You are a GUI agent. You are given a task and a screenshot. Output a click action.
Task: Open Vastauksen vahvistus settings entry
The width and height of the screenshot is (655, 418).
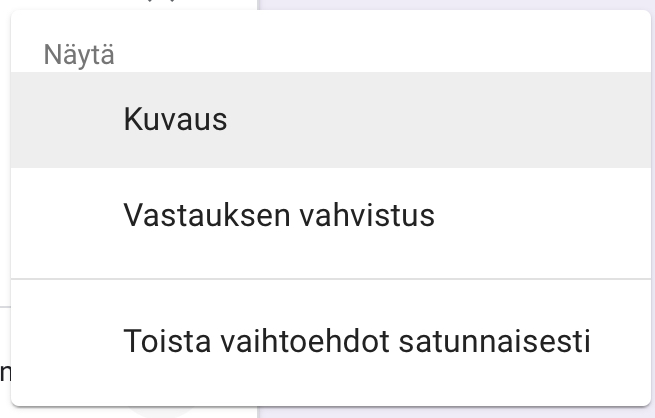pos(279,215)
